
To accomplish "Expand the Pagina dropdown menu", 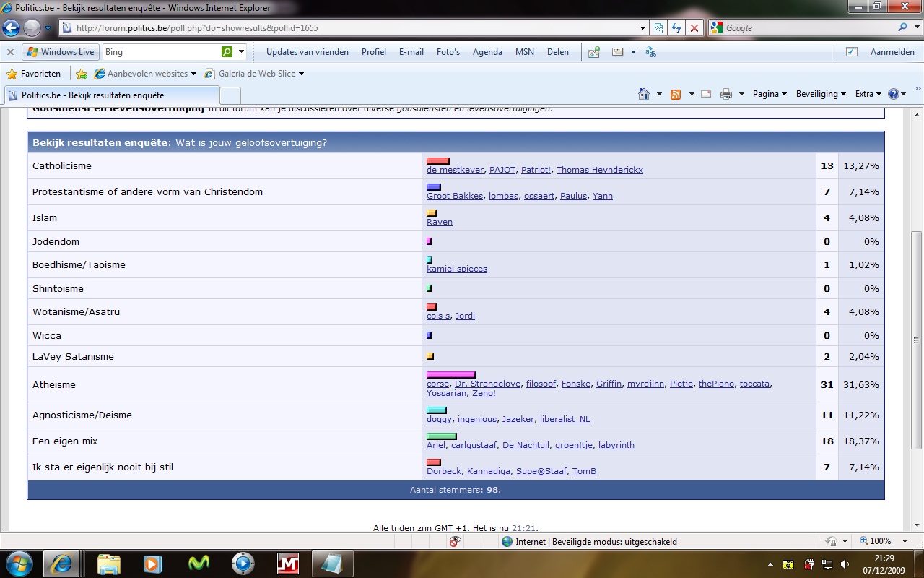I will coord(770,94).
